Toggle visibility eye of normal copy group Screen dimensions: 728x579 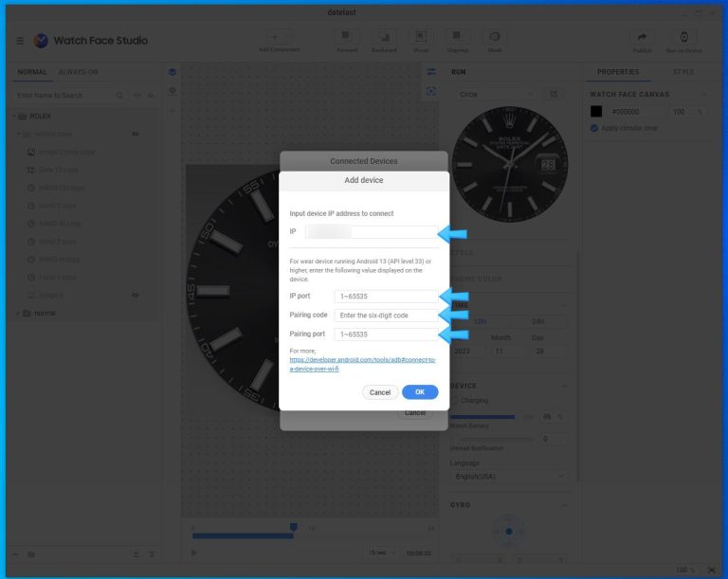136,134
